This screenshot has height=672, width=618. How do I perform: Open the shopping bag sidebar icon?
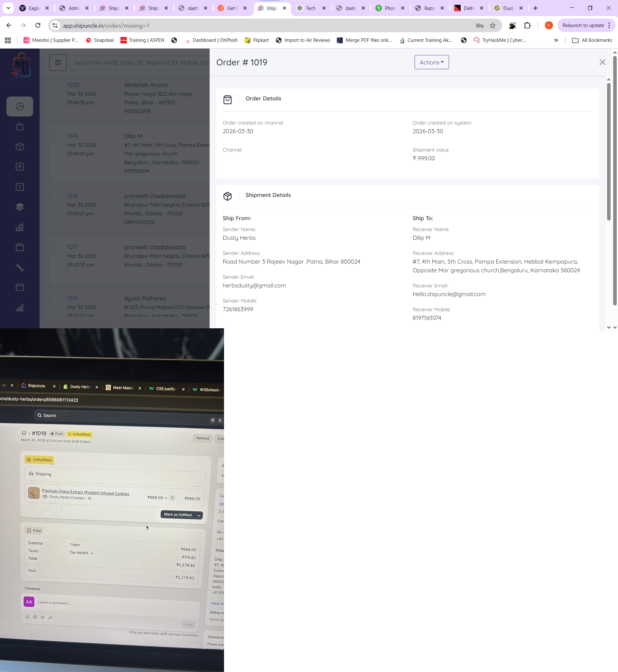20,127
